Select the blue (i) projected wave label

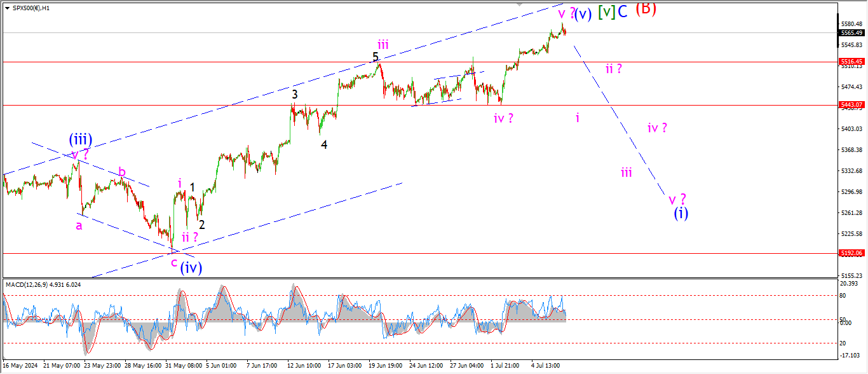click(x=681, y=213)
